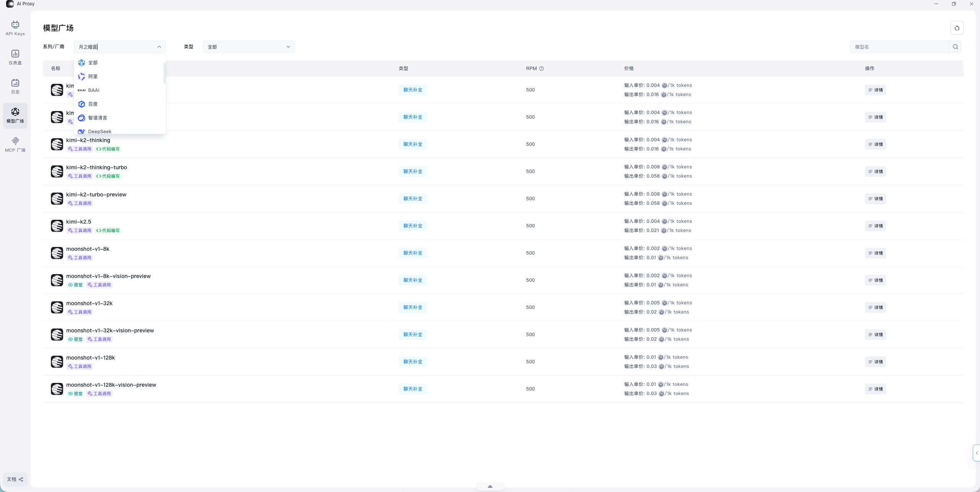The image size is (980, 492).
Task: Click 聊天补全 type tag for moonshot-v1-128k
Action: coord(412,362)
